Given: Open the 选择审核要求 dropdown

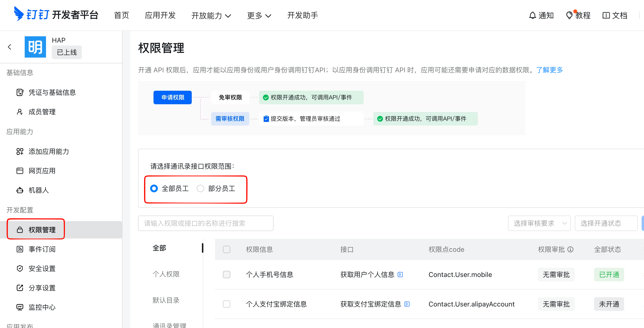Looking at the screenshot, I should [x=539, y=223].
